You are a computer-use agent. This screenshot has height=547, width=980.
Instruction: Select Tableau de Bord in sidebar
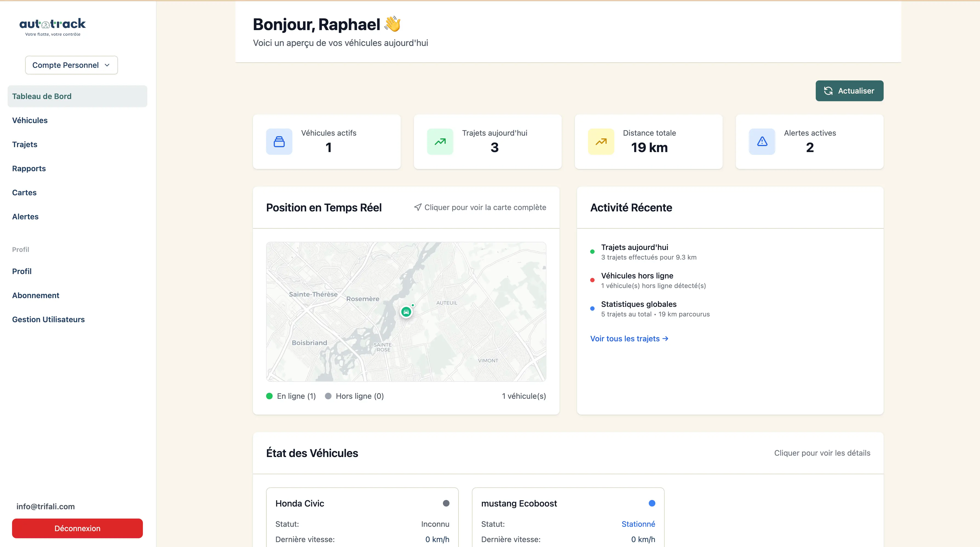click(x=77, y=96)
